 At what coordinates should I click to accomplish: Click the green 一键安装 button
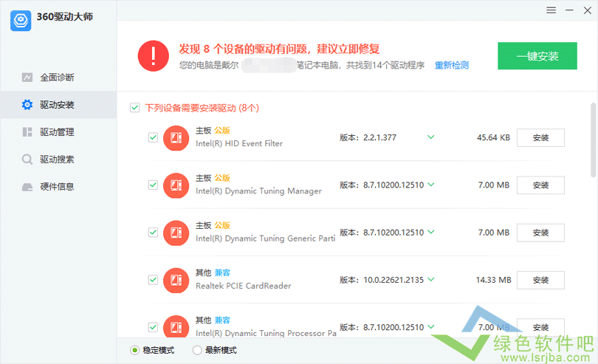point(537,56)
